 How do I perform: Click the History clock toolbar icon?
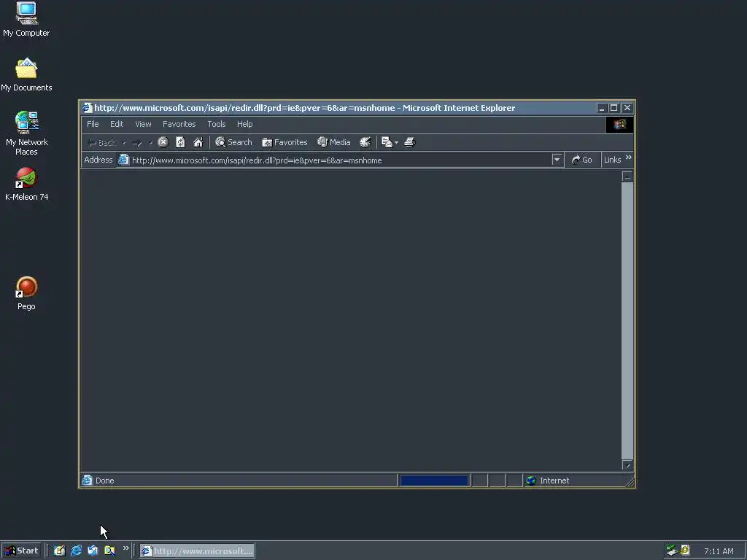coord(365,142)
